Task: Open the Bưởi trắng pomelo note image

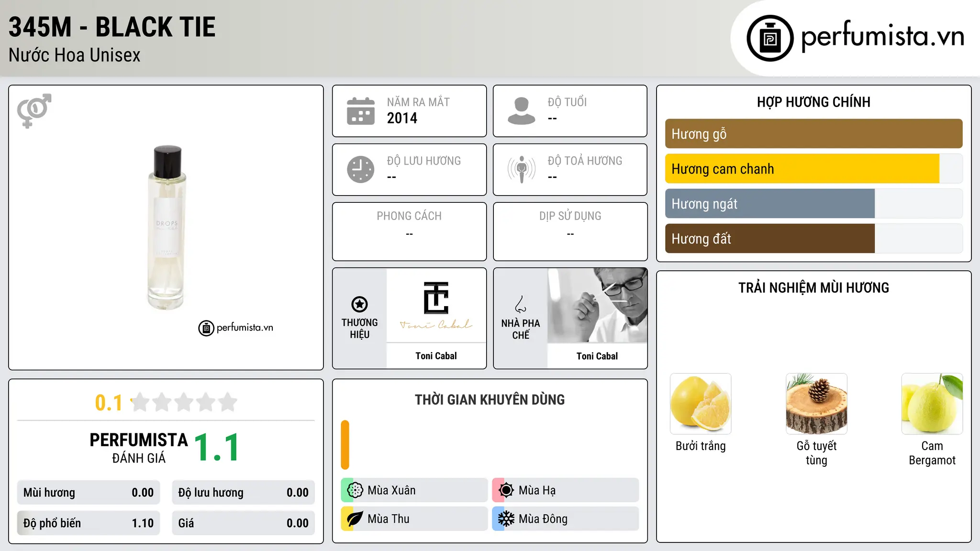Action: point(701,404)
